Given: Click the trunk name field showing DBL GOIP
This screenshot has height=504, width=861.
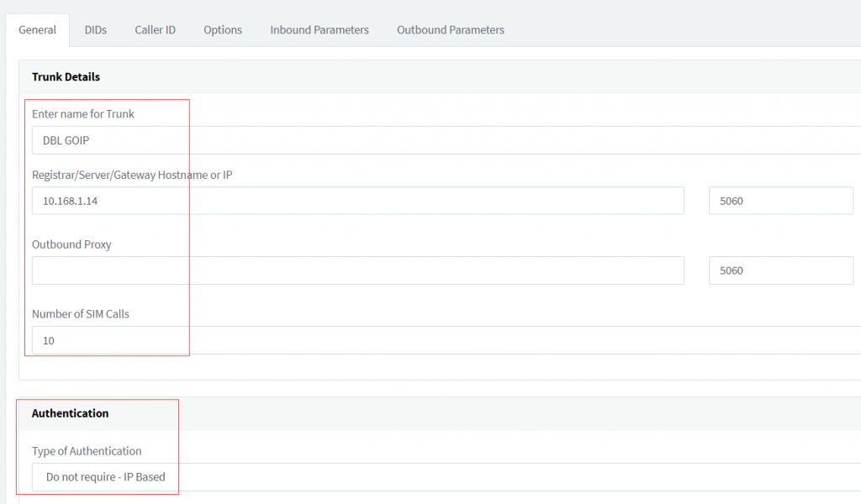Looking at the screenshot, I should (x=109, y=140).
